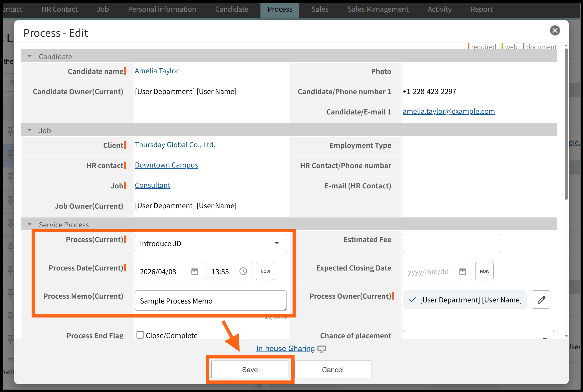The height and width of the screenshot is (392, 583).
Task: Open the Expected Closing Date calendar icon
Action: click(x=462, y=271)
